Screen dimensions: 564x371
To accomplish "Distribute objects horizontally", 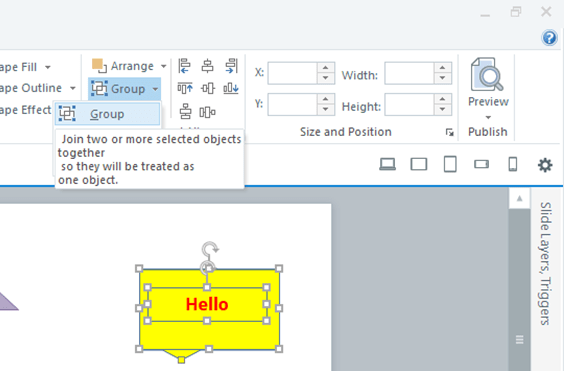I will pos(208,112).
